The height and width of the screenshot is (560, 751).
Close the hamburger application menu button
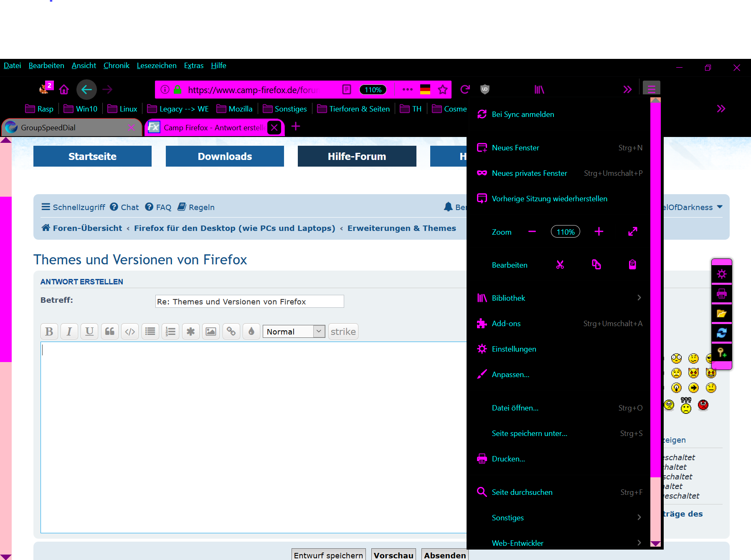click(x=651, y=89)
